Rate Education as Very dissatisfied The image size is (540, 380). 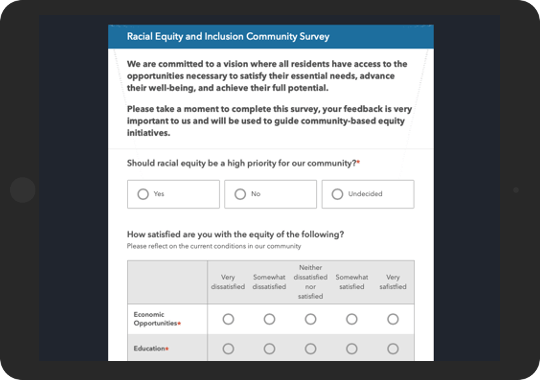tap(228, 349)
